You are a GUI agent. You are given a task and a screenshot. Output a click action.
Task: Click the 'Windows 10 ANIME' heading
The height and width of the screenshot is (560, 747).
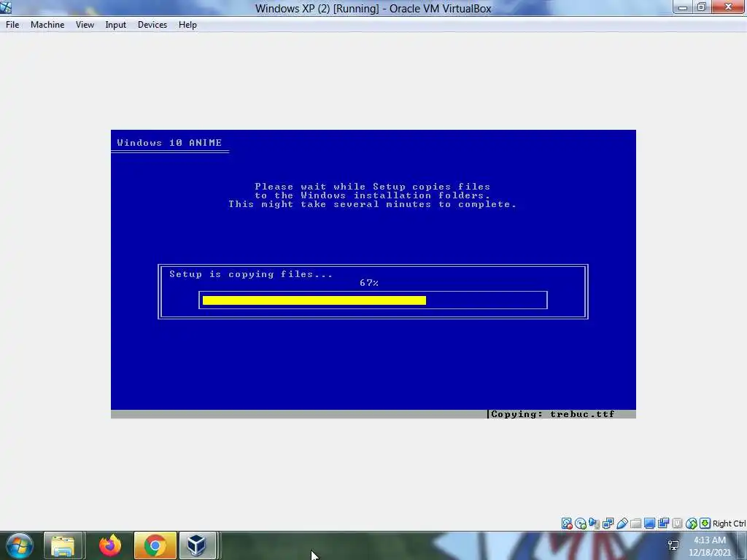(169, 143)
